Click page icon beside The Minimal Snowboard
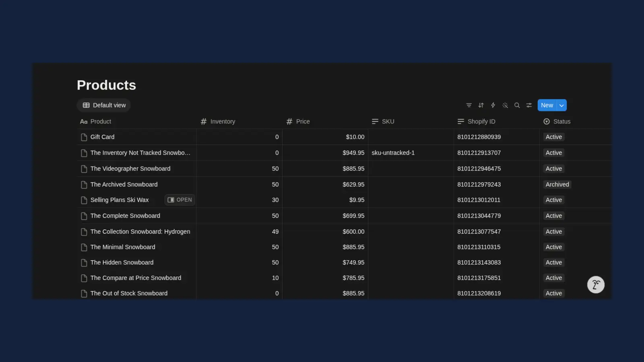This screenshot has width=644, height=362. pos(84,247)
